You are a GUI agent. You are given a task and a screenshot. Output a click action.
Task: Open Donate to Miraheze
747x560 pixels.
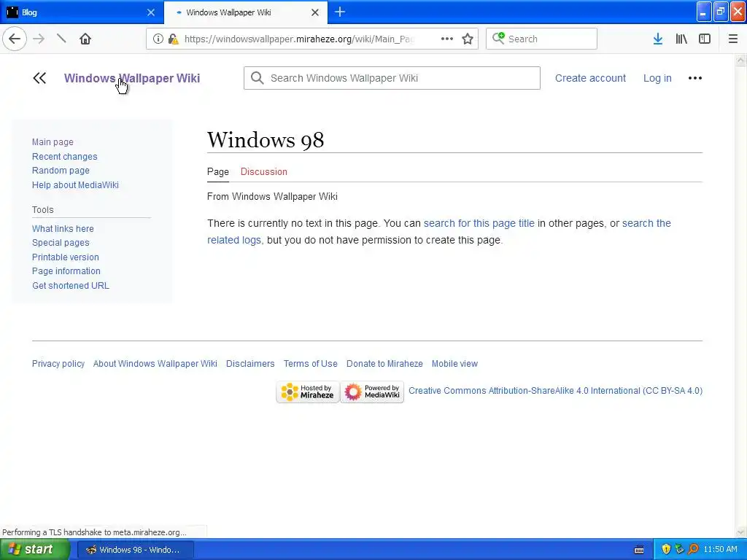pyautogui.click(x=384, y=364)
